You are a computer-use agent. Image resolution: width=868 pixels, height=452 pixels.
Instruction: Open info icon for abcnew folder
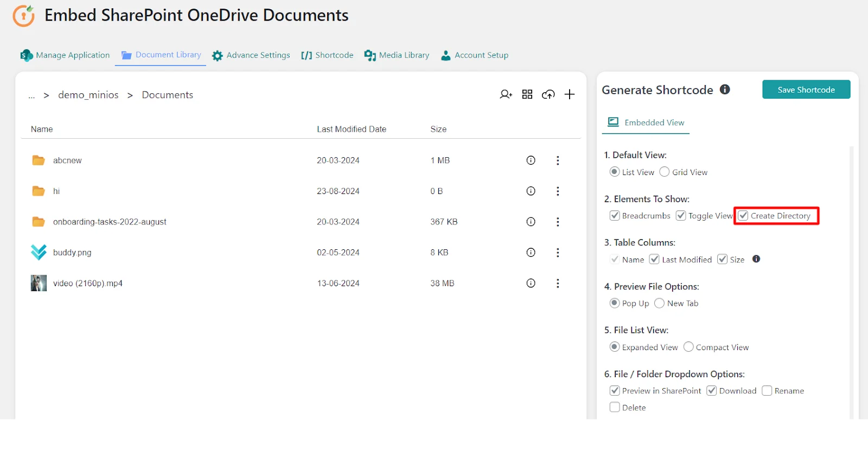(531, 160)
